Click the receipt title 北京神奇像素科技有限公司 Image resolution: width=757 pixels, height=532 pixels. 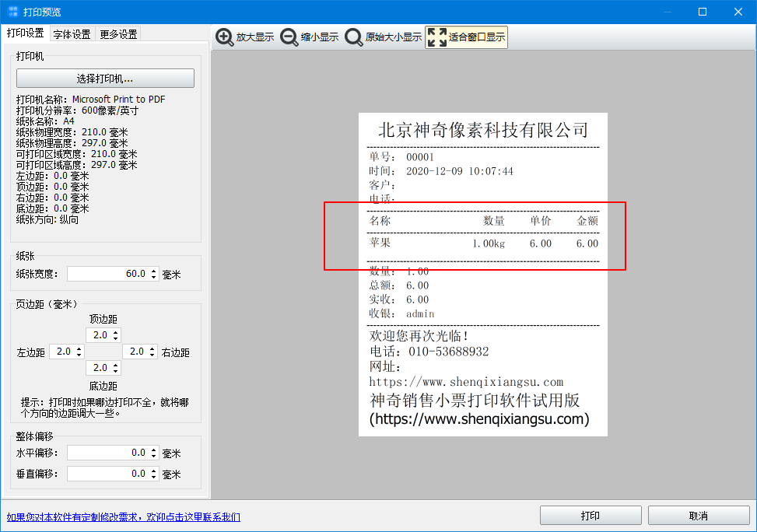coord(483,130)
